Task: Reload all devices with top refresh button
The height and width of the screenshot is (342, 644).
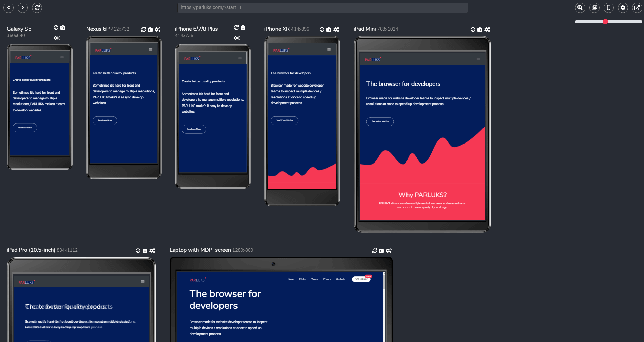Action: pos(37,7)
